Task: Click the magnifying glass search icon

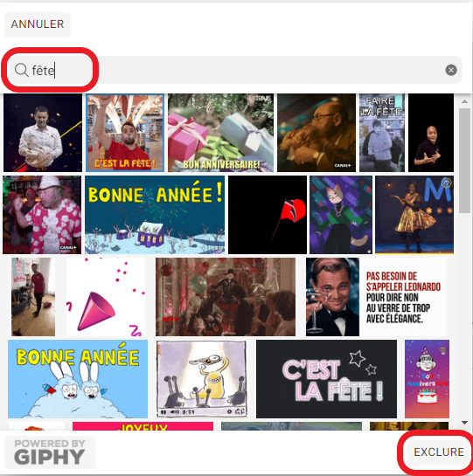Action: [21, 70]
